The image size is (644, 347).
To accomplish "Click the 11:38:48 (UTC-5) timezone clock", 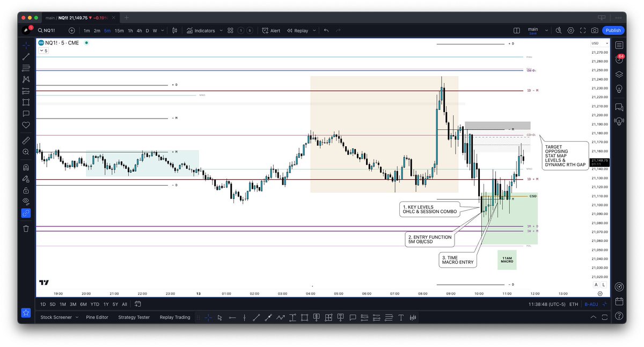I will [546, 304].
